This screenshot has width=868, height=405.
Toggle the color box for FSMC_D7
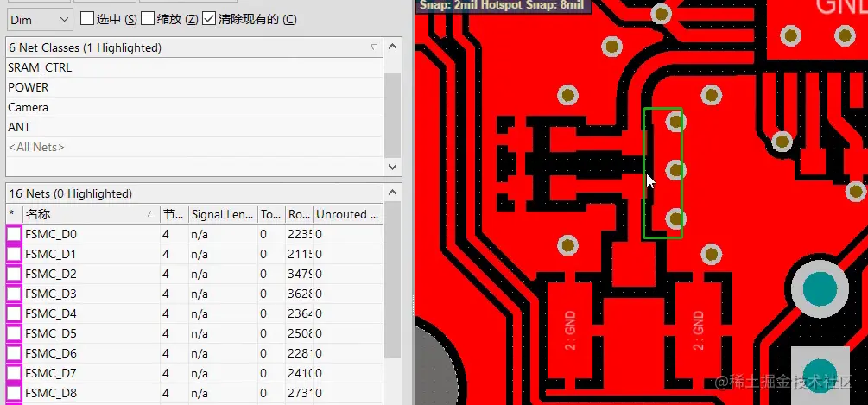[x=14, y=373]
